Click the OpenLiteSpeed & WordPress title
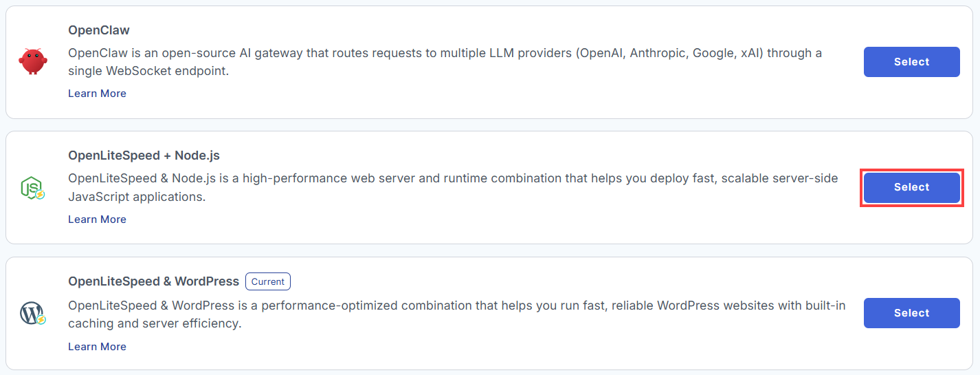The image size is (980, 375). [153, 281]
